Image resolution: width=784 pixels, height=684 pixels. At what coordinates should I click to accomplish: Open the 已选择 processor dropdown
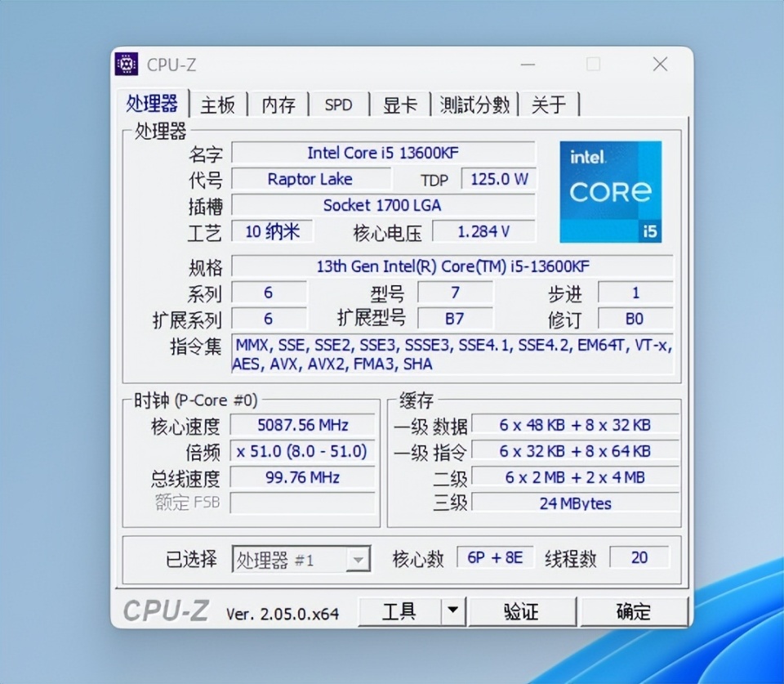click(x=302, y=559)
